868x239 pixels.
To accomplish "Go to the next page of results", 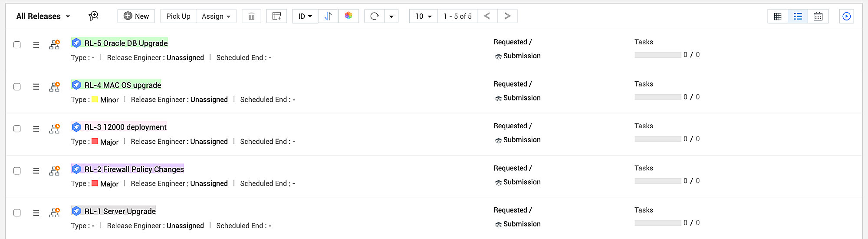I will coord(507,17).
